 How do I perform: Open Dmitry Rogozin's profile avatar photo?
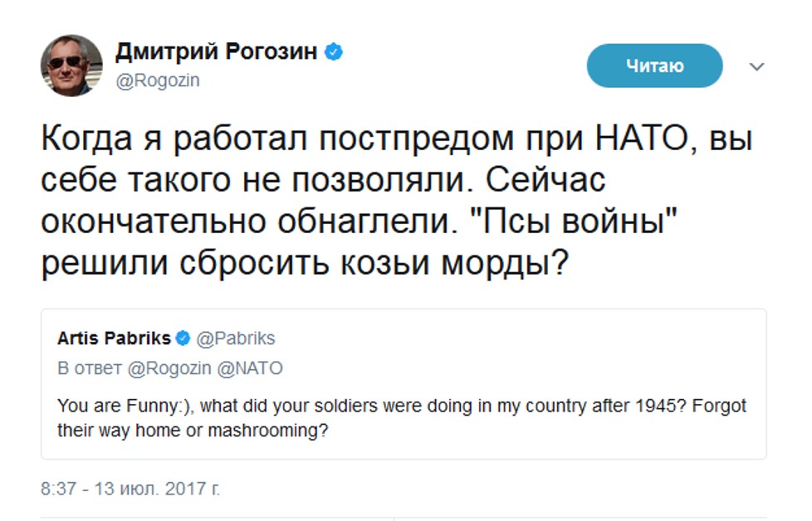[x=71, y=66]
